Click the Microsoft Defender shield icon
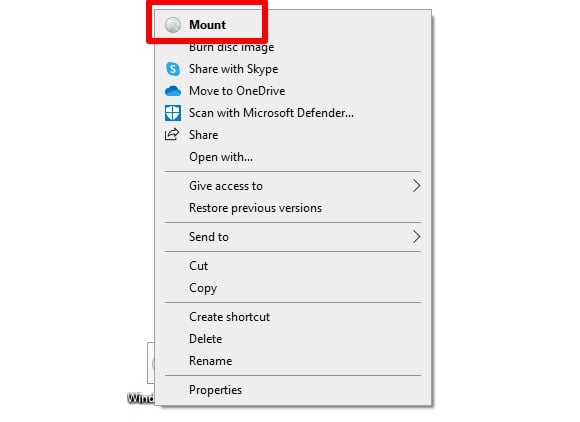The width and height of the screenshot is (580, 422). pos(173,113)
